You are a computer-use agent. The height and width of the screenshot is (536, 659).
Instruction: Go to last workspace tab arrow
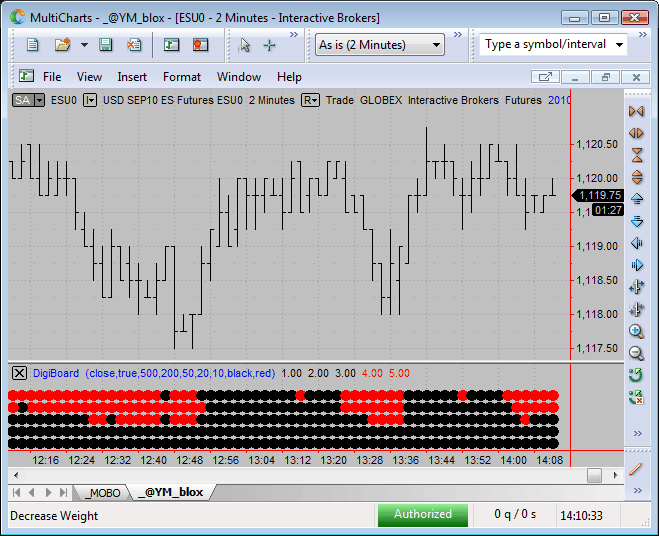(x=63, y=492)
